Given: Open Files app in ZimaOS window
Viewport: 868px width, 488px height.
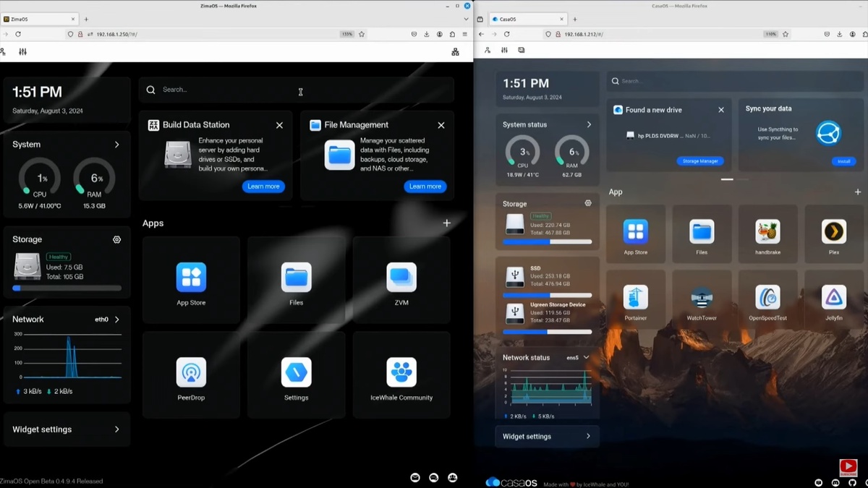Looking at the screenshot, I should click(297, 279).
